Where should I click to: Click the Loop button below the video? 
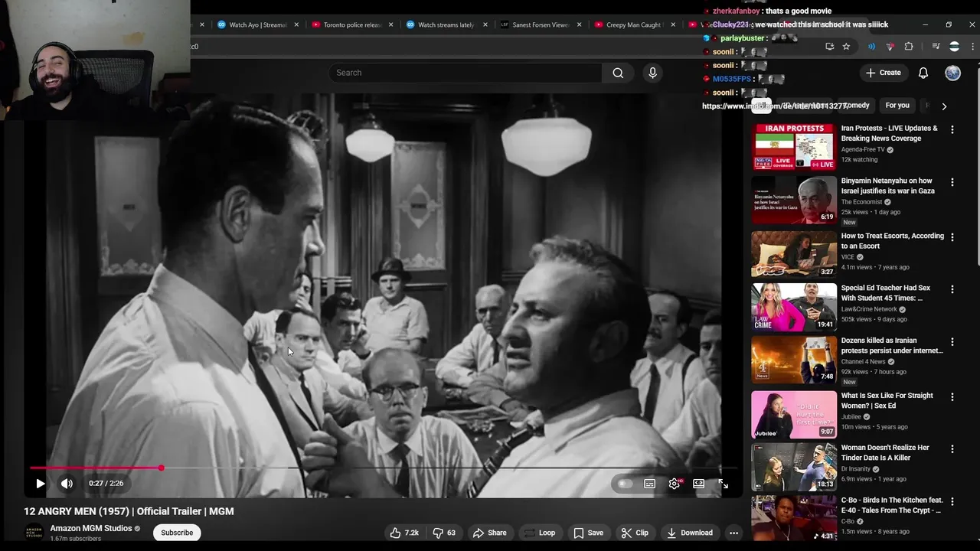coord(540,533)
